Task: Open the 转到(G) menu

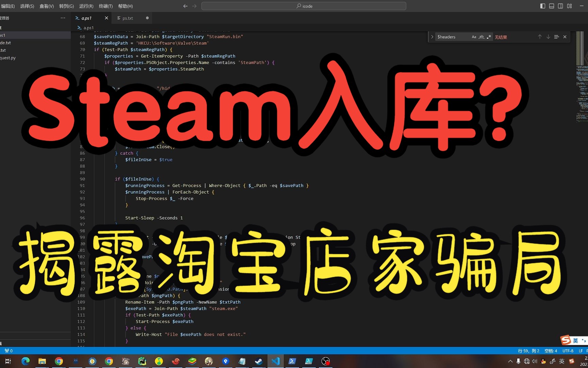Action: tap(66, 6)
